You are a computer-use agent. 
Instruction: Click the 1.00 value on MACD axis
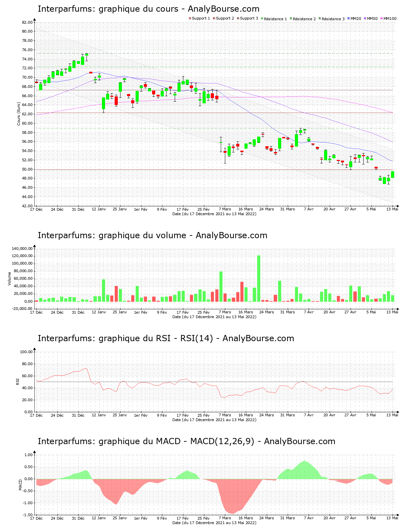click(x=29, y=455)
